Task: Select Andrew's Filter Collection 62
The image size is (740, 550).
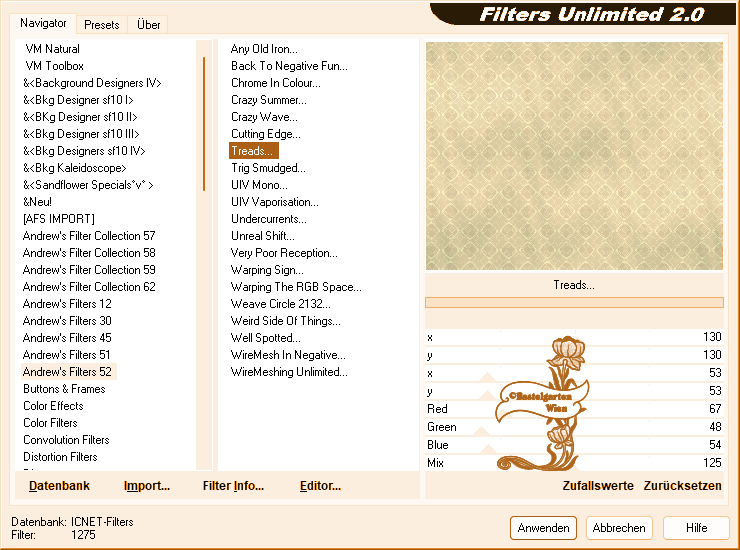Action: tap(89, 287)
